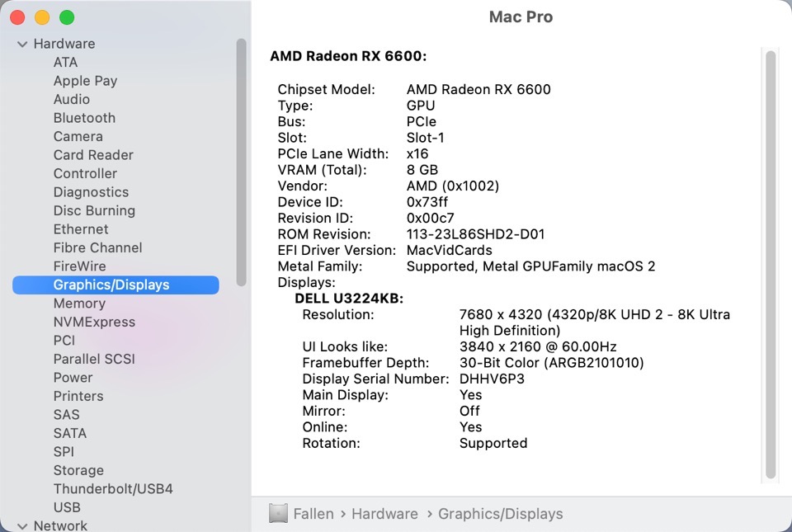Open the Camera entry
The image size is (792, 532).
pyautogui.click(x=78, y=136)
